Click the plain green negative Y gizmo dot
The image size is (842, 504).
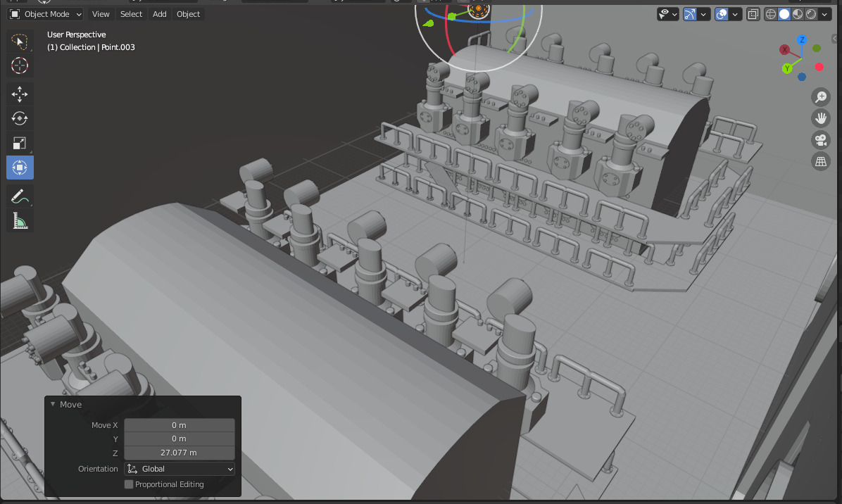817,49
